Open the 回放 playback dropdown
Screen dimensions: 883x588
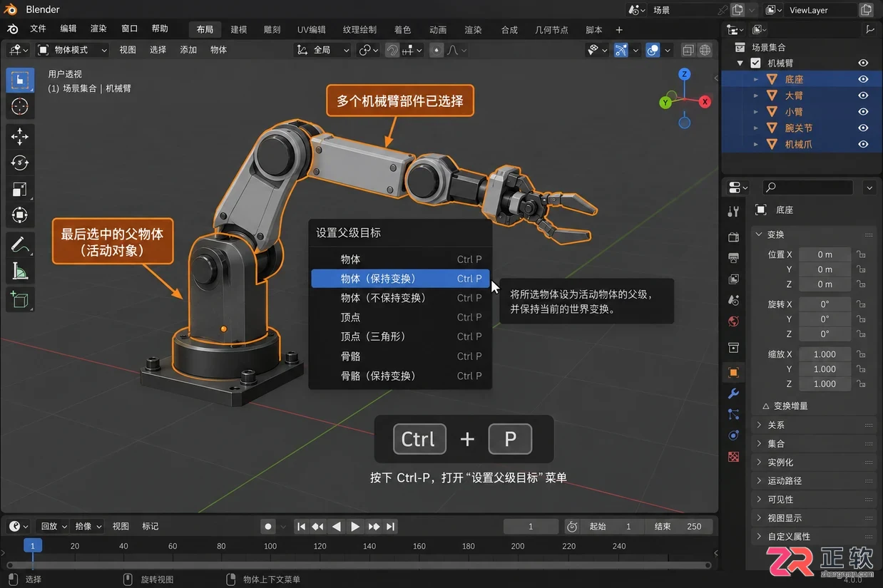(x=53, y=526)
